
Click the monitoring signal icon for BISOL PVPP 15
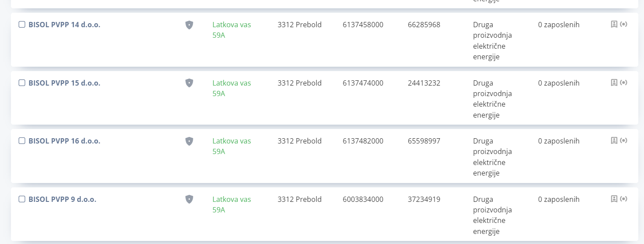point(624,82)
